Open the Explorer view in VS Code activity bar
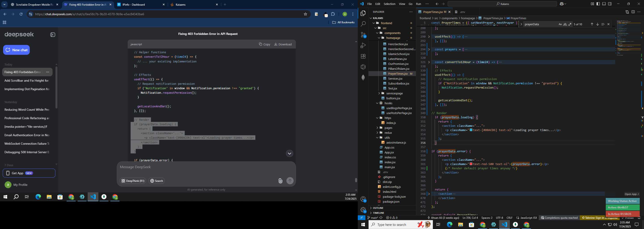 pyautogui.click(x=363, y=13)
